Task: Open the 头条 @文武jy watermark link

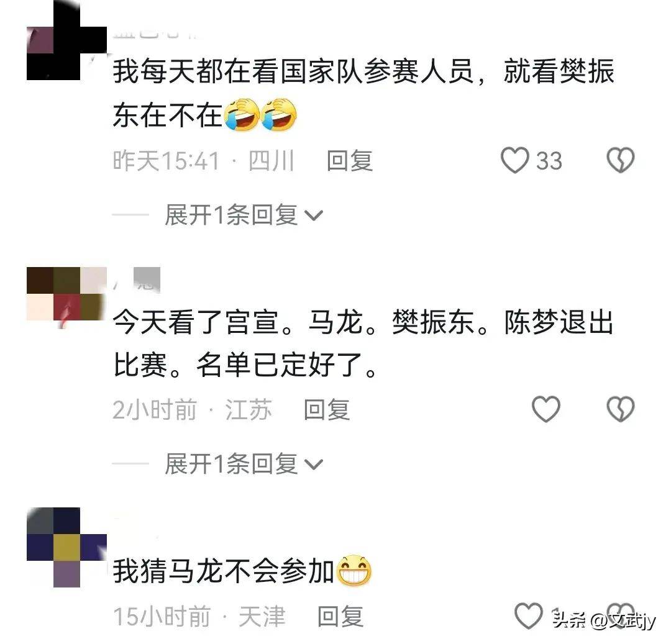Action: pos(604,619)
